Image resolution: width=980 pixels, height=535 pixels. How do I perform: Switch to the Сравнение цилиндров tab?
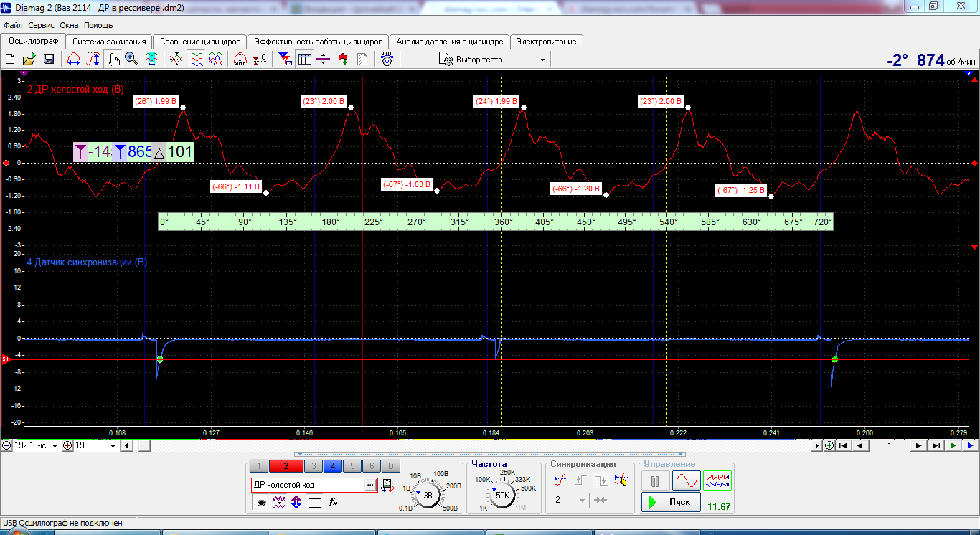point(200,42)
